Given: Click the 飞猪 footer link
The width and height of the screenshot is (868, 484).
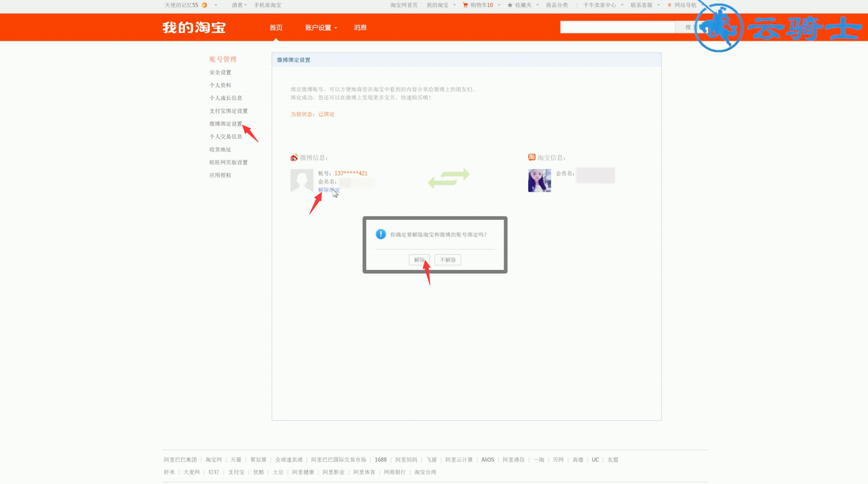Looking at the screenshot, I should [431, 459].
